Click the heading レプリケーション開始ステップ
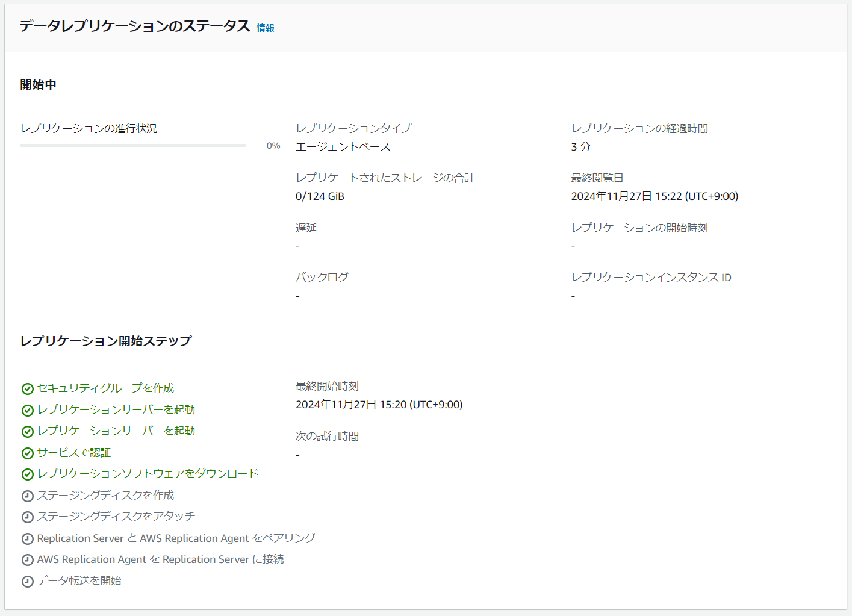The height and width of the screenshot is (616, 852). click(x=106, y=341)
